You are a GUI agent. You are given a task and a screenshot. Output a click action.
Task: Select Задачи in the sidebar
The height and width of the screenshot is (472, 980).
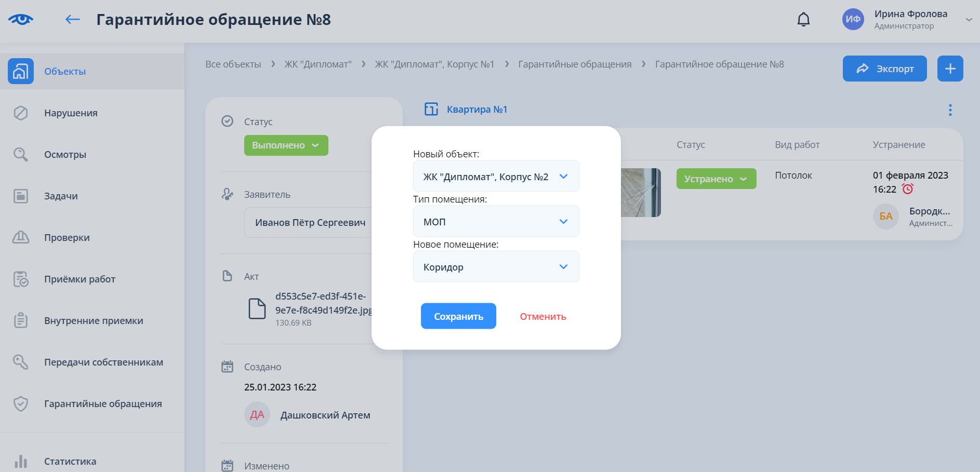[x=61, y=196]
